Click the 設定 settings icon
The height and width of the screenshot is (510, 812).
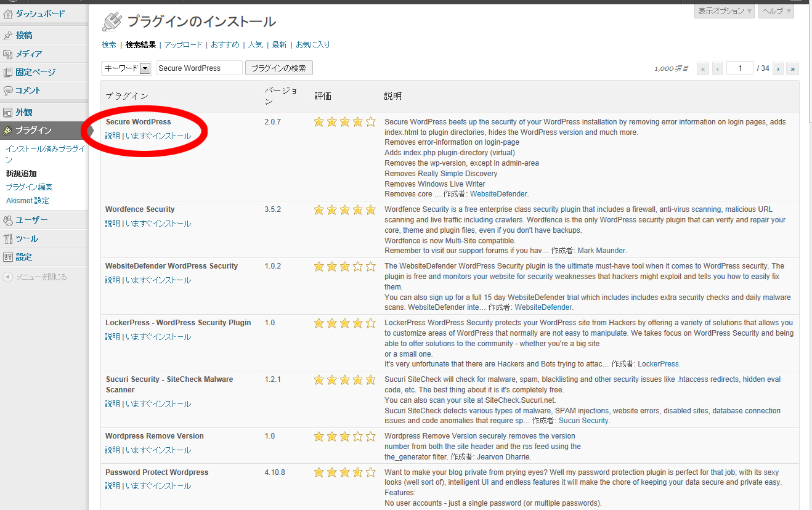tap(8, 257)
